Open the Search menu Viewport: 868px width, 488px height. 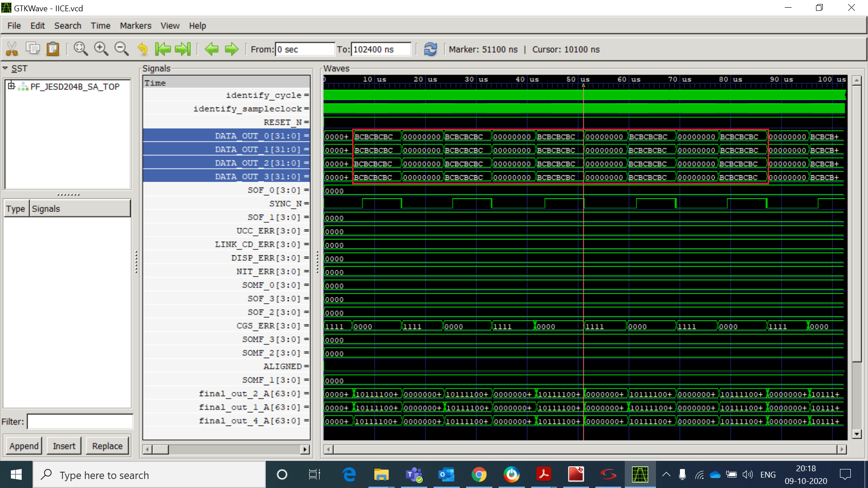(x=67, y=26)
